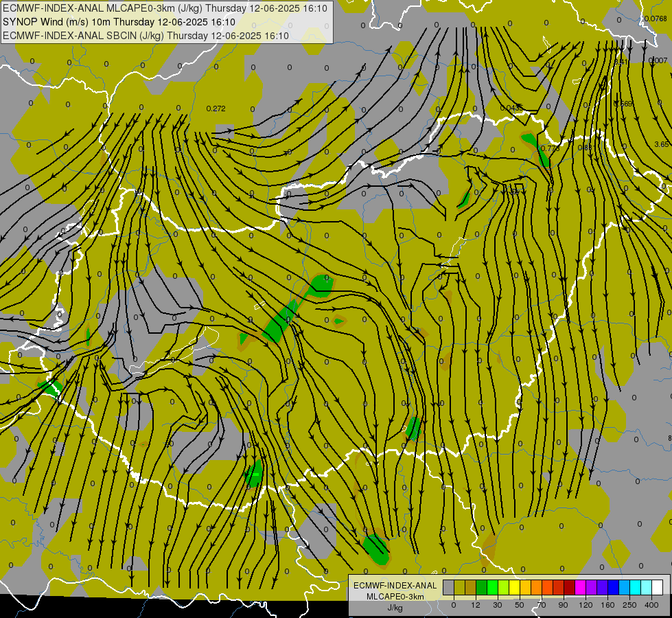Click the map value '0.007'

pyautogui.click(x=658, y=60)
